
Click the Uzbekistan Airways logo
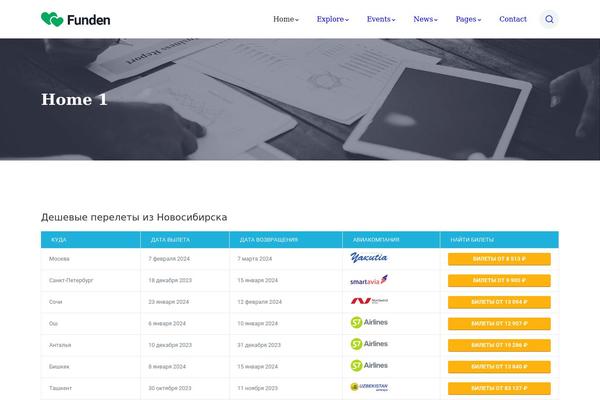point(369,387)
